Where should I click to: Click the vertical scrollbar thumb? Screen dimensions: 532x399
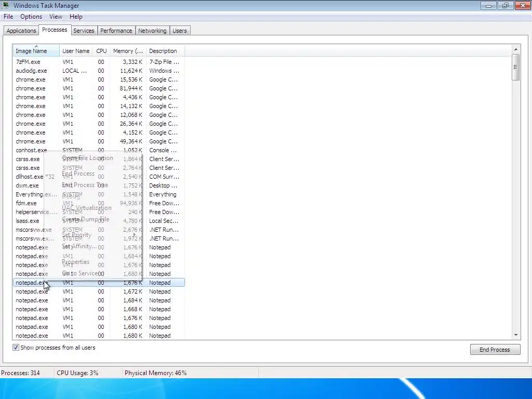point(516,67)
